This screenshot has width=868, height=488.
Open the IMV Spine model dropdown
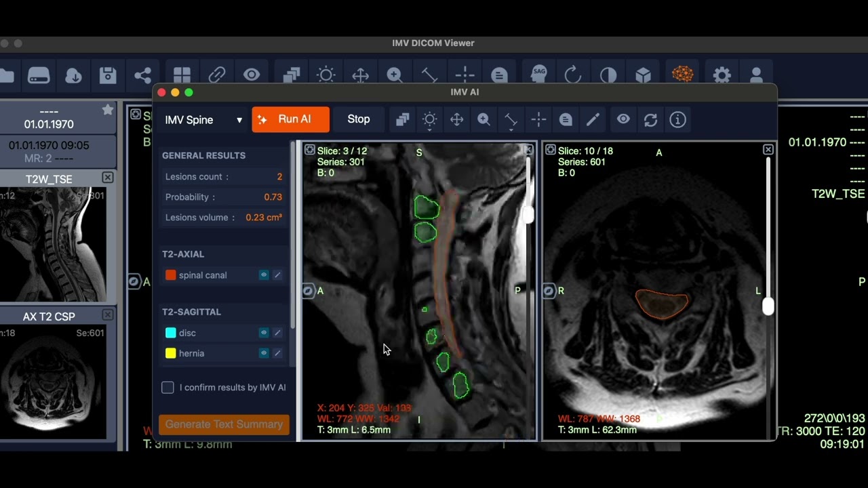[203, 120]
